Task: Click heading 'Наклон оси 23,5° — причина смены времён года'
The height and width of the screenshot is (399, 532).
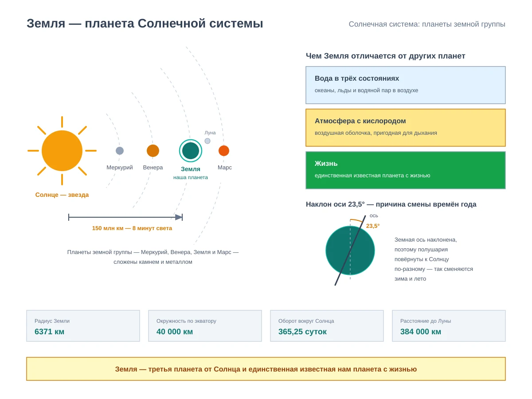Action: point(391,204)
